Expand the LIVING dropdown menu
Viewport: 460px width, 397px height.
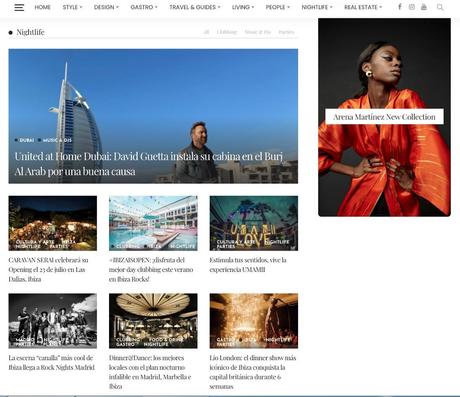pyautogui.click(x=243, y=7)
